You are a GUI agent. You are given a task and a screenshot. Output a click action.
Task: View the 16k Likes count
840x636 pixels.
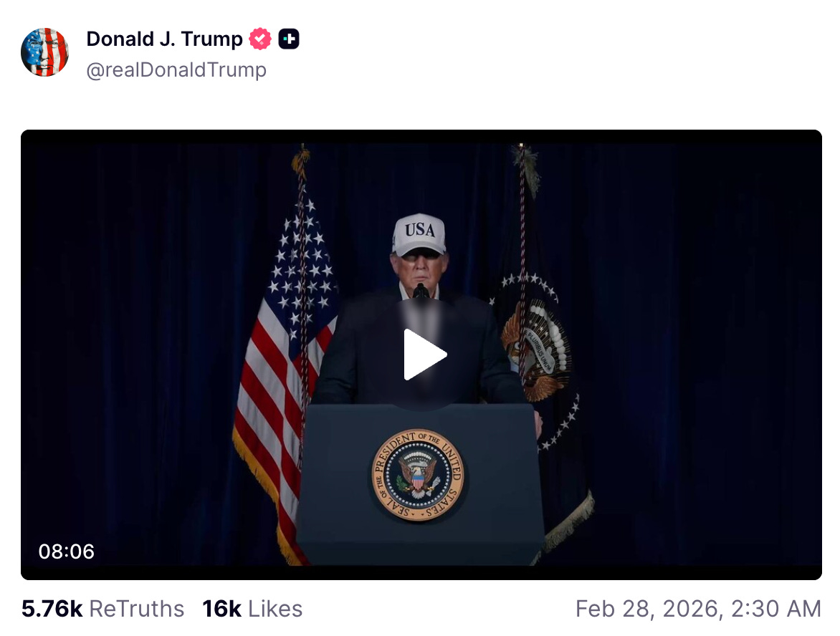221,609
